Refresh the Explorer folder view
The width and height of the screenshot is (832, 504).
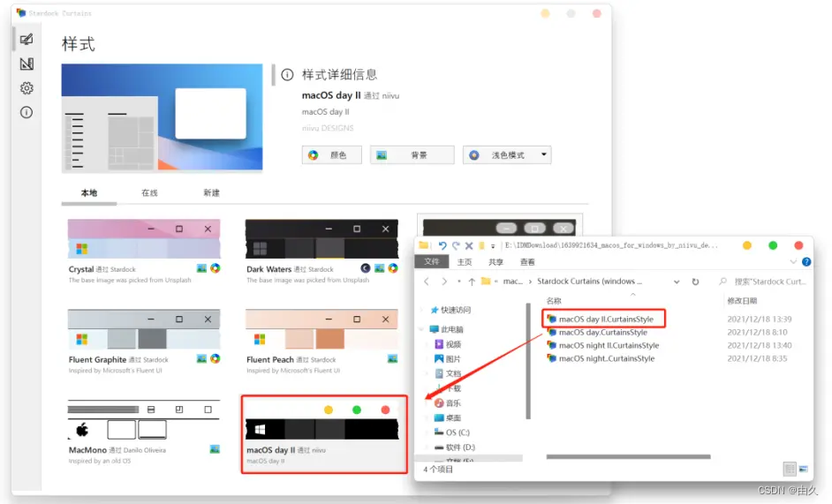tap(695, 282)
